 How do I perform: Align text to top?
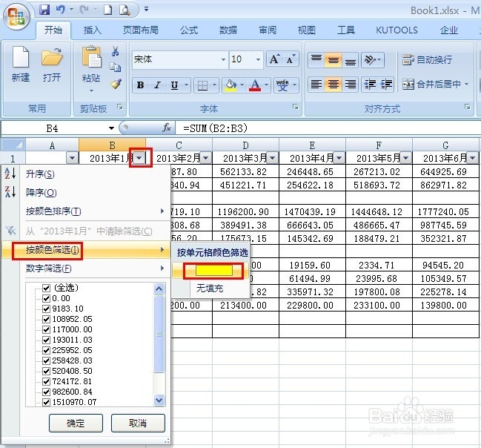coord(316,60)
